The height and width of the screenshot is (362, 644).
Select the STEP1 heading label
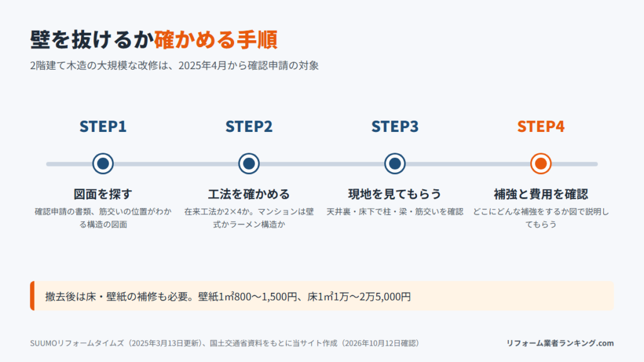[x=103, y=126]
